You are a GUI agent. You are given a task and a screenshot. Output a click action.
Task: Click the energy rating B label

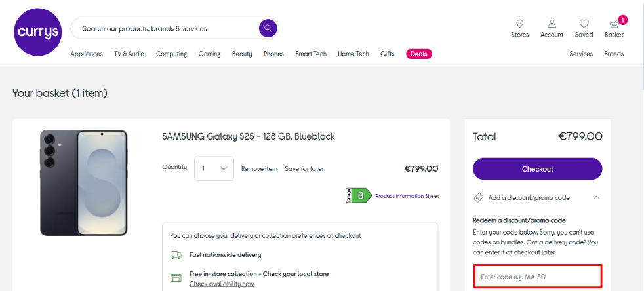pos(359,196)
